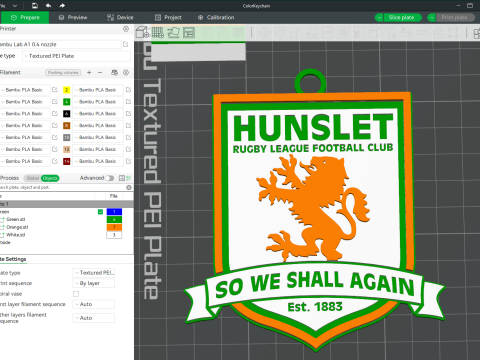Click the yellow filament 2 color swatch
This screenshot has width=480, height=360.
67,90
